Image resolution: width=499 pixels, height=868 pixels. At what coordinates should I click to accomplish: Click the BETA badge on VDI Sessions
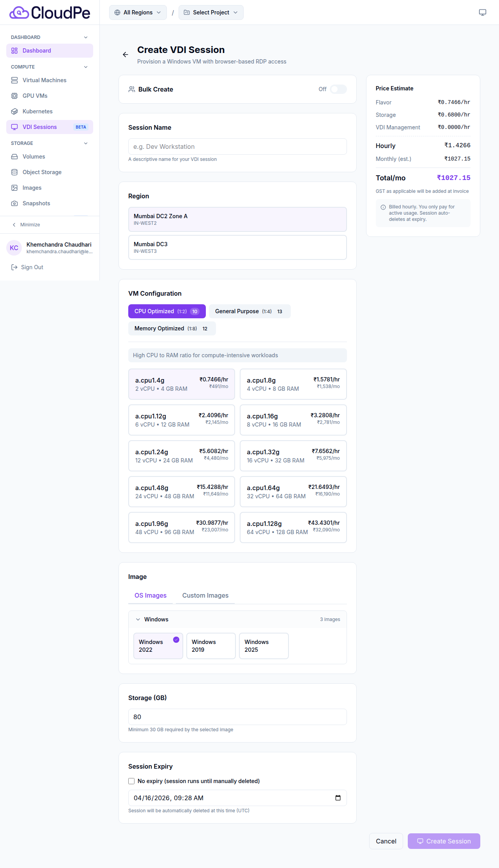(81, 127)
